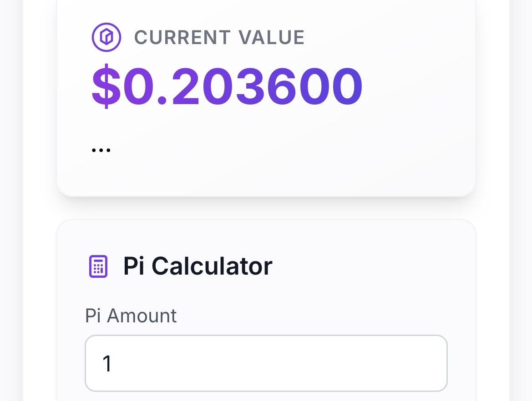Image resolution: width=532 pixels, height=401 pixels.
Task: Click the number 1 in the input
Action: [x=107, y=364]
